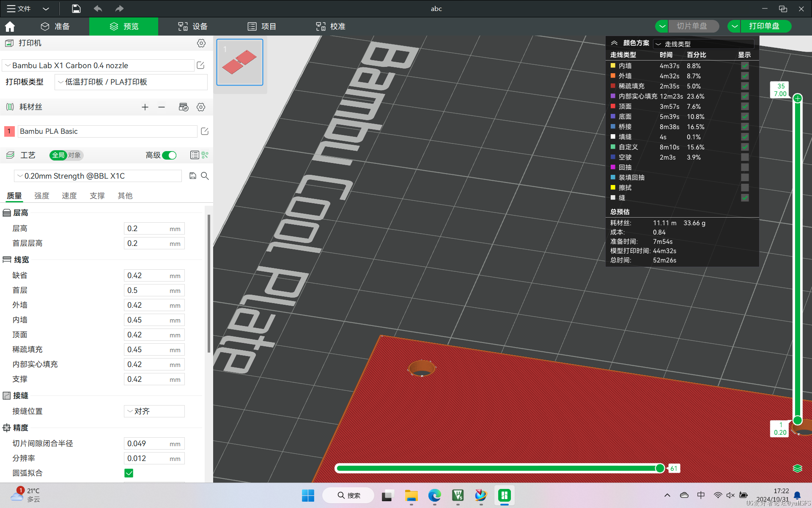
Task: Collapse the color scheme legend panel
Action: click(x=614, y=43)
